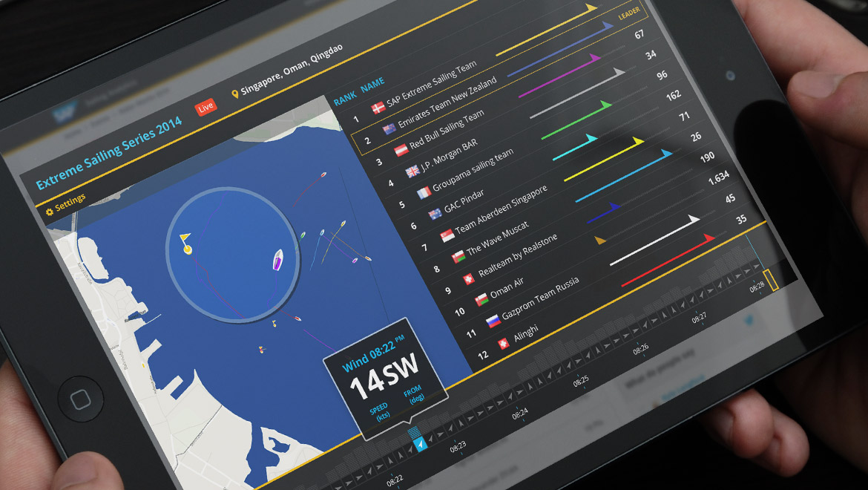Sort by the RANK column header
Image resolution: width=868 pixels, height=490 pixels.
(x=345, y=100)
